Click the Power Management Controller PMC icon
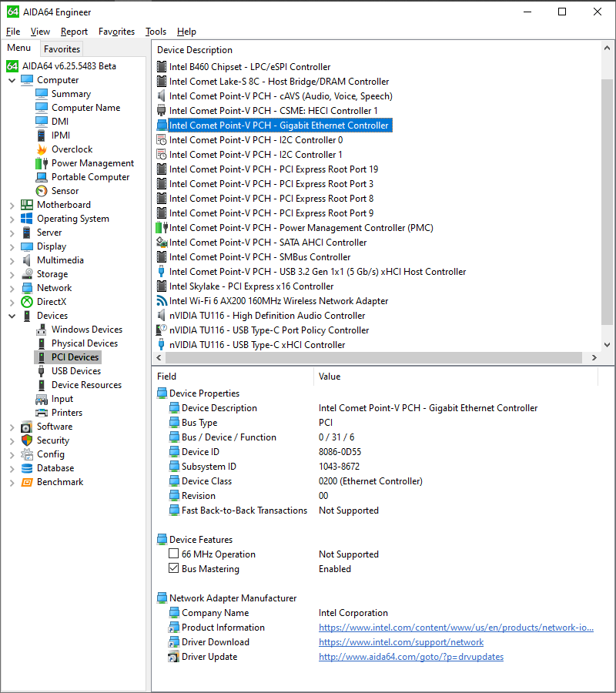The height and width of the screenshot is (693, 616). tap(162, 228)
